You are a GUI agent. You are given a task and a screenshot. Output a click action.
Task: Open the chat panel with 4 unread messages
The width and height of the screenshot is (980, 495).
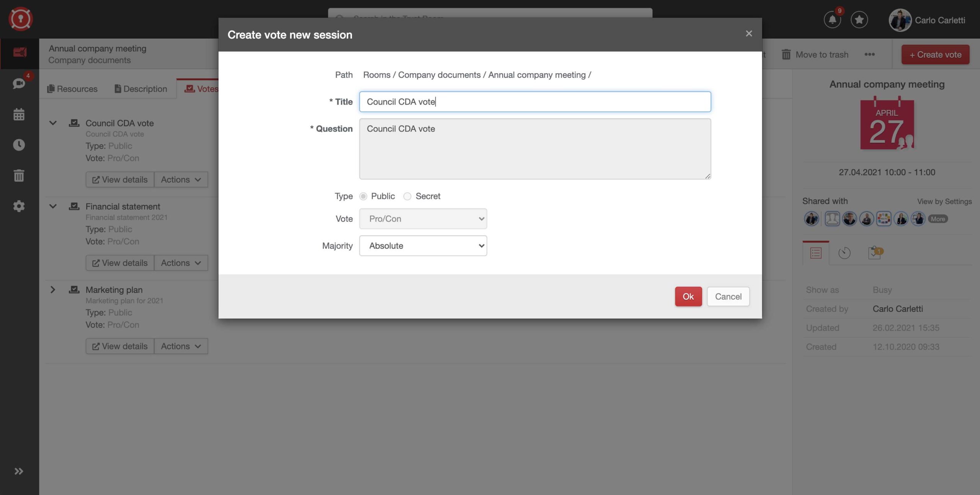(18, 83)
